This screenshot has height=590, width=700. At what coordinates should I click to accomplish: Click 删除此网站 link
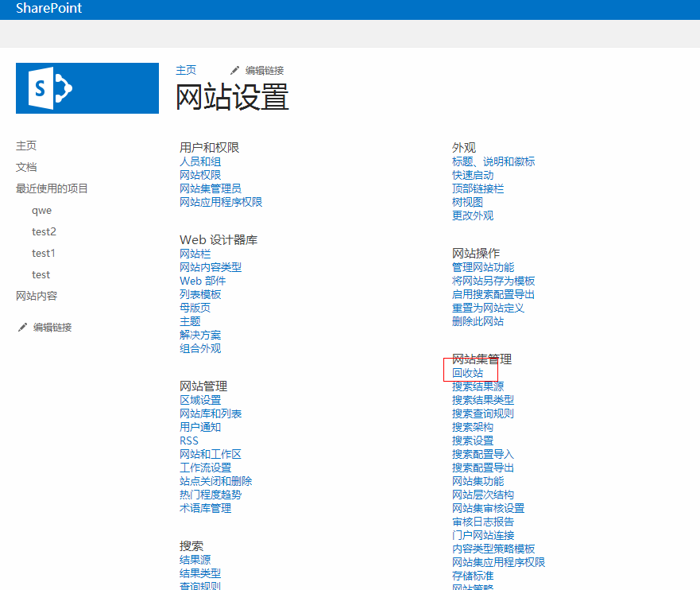click(478, 321)
